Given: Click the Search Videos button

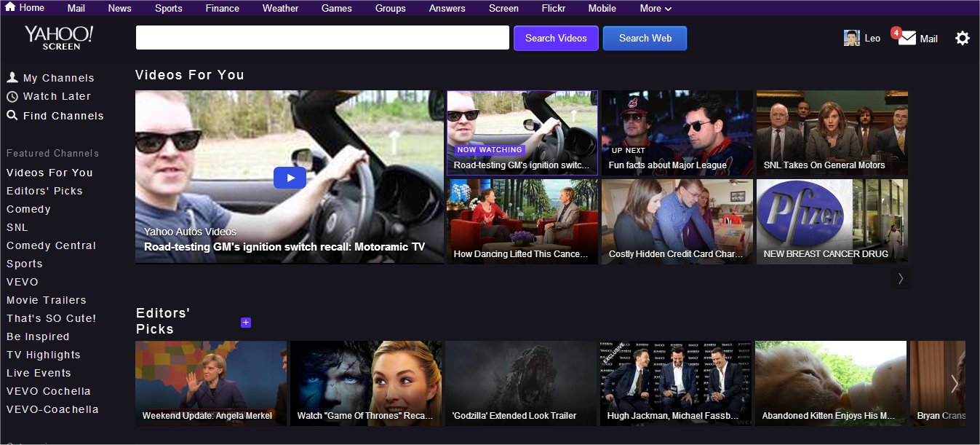Looking at the screenshot, I should 556,39.
